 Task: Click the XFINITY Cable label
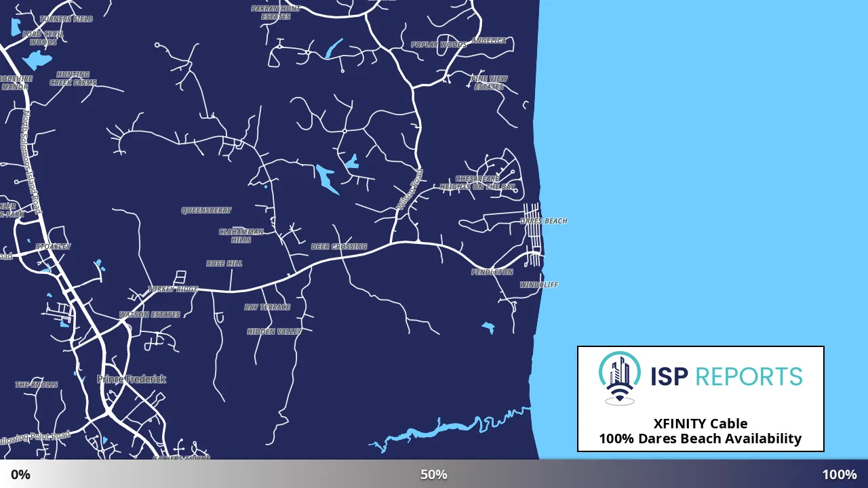pyautogui.click(x=701, y=424)
